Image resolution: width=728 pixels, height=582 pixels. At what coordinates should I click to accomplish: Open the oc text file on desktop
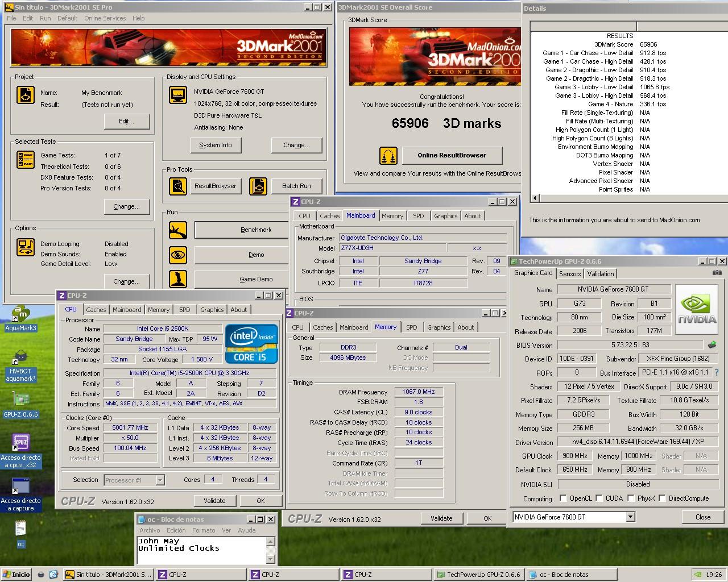pyautogui.click(x=20, y=534)
